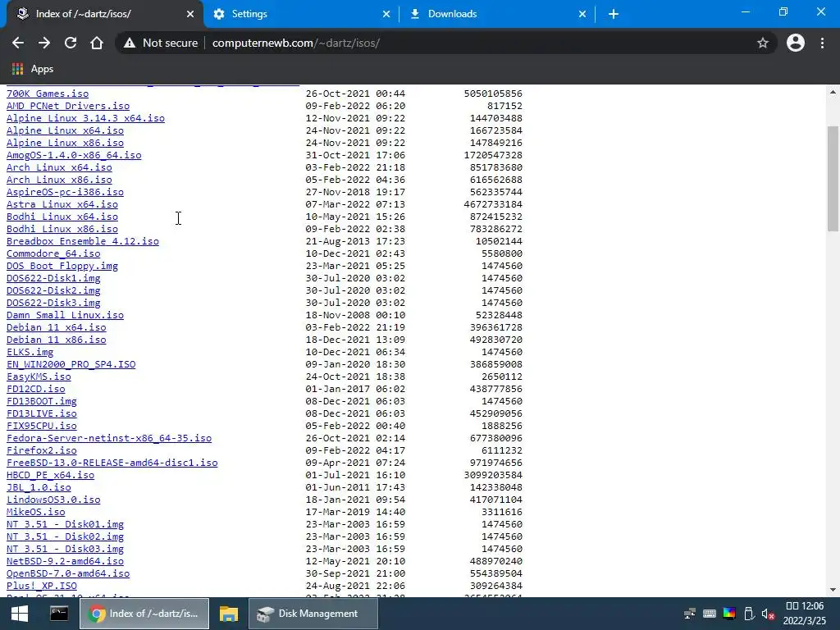Switch to the Settings tab
840x630 pixels.
(301, 14)
